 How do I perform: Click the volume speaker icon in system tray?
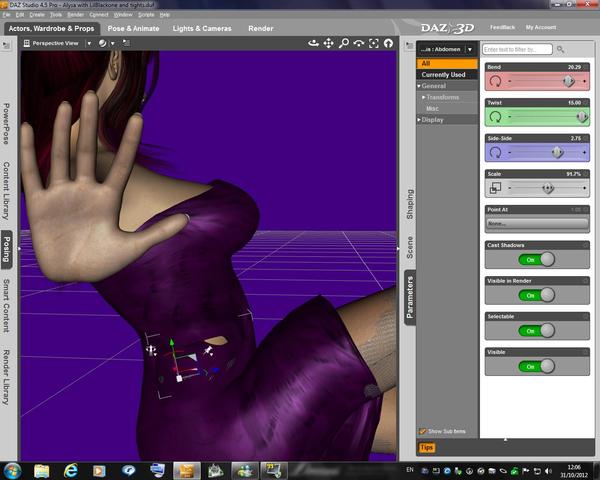548,471
